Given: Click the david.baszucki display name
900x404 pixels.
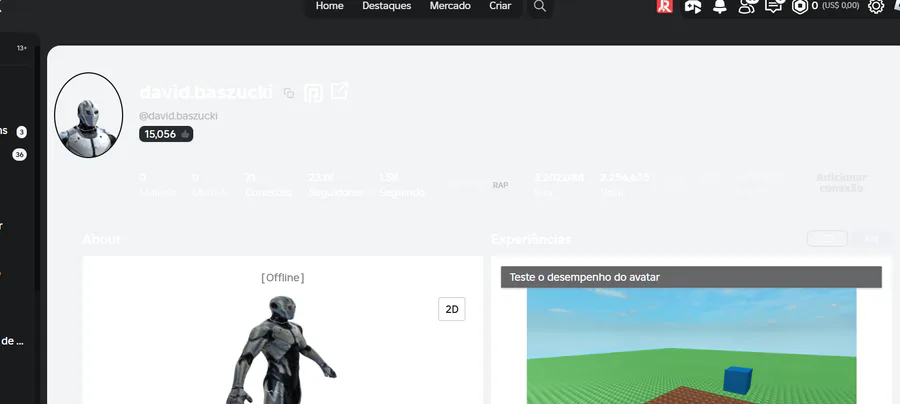Looking at the screenshot, I should point(206,92).
